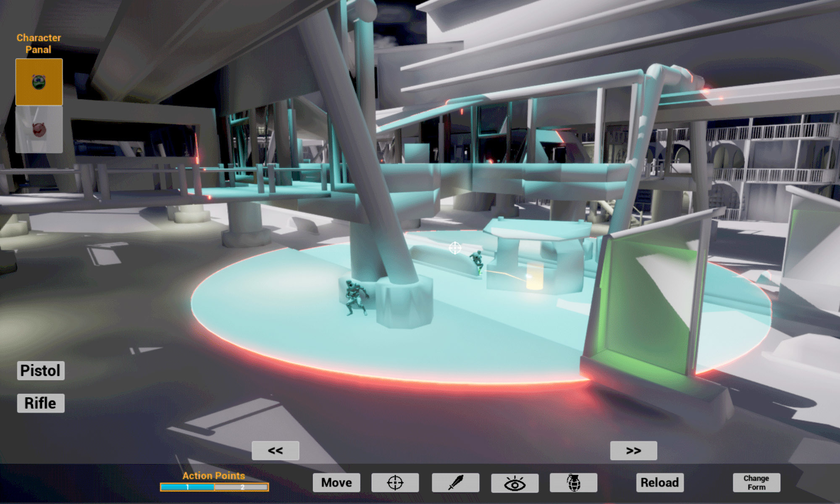Click the glowing yellow destination marker
Screen dimensions: 840x504
535,276
